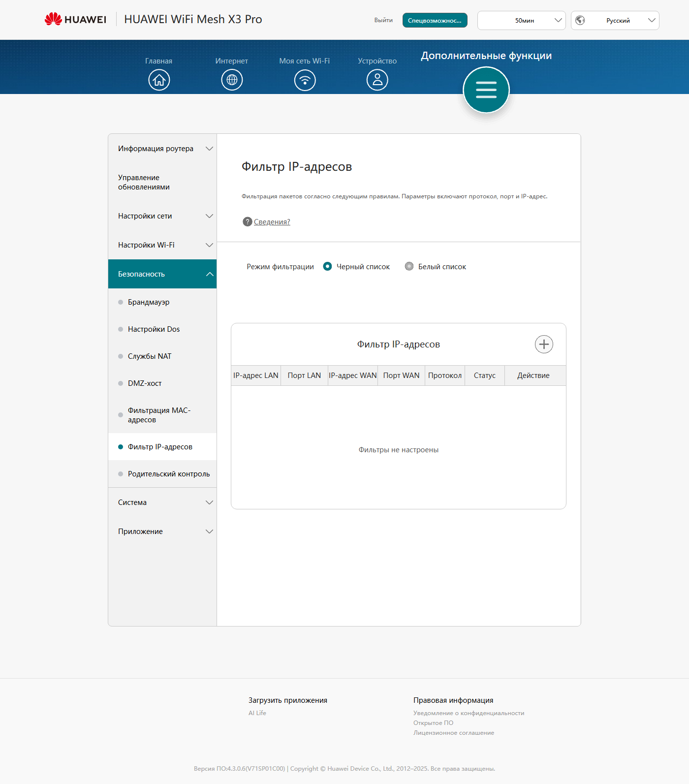Click the Дополнительные функции tab label

point(486,56)
